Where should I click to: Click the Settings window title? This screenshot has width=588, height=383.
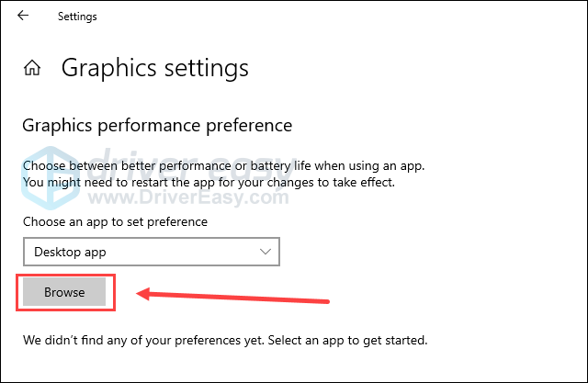click(77, 17)
